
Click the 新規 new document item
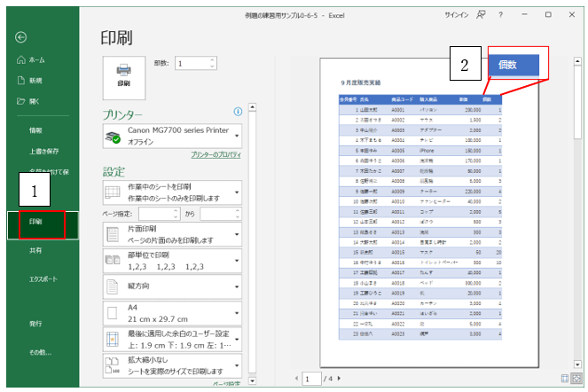(32, 80)
